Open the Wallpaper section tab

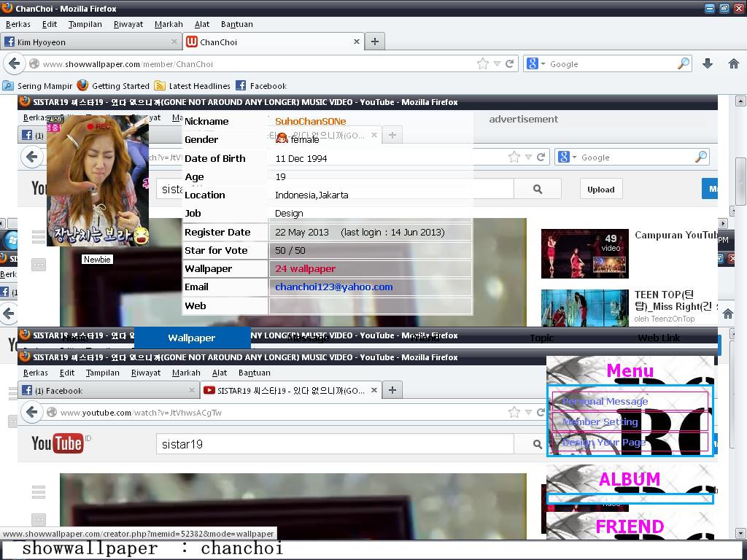pos(192,338)
